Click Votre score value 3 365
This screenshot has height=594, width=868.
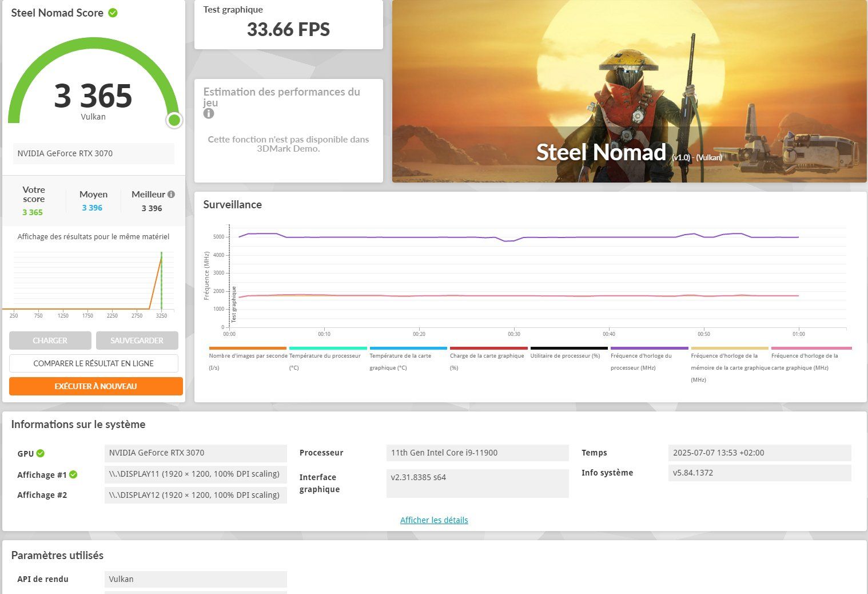(x=33, y=212)
